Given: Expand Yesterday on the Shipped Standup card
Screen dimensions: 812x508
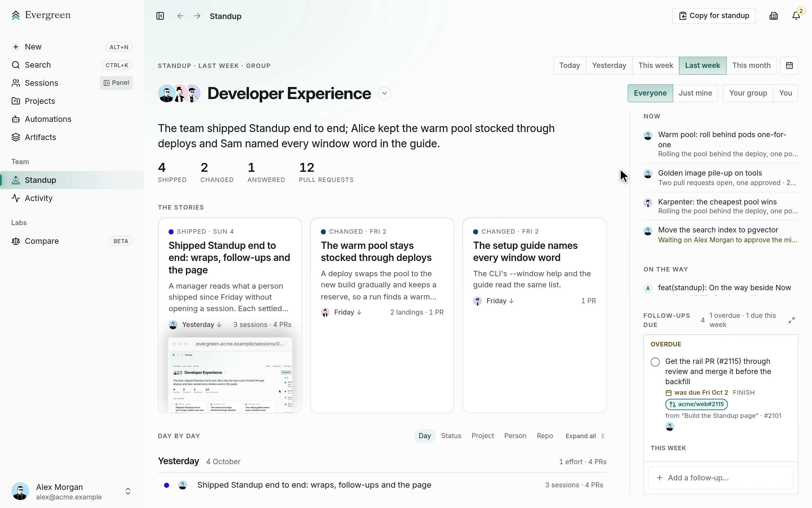Looking at the screenshot, I should point(202,325).
